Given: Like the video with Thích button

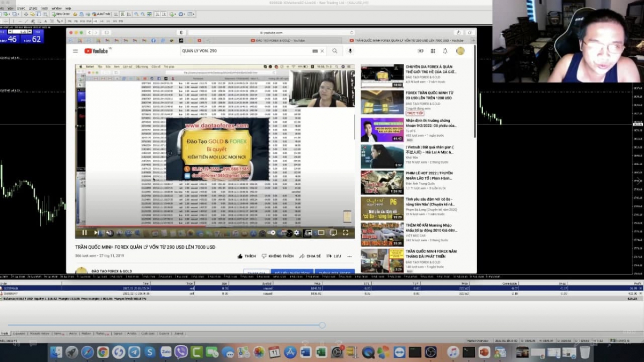Looking at the screenshot, I should point(246,256).
